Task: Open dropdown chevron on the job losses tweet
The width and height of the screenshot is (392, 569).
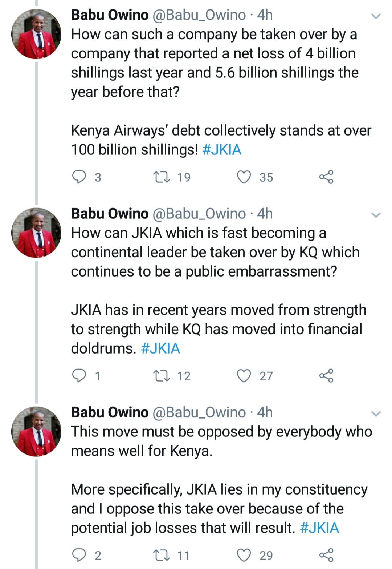Action: coord(376,414)
